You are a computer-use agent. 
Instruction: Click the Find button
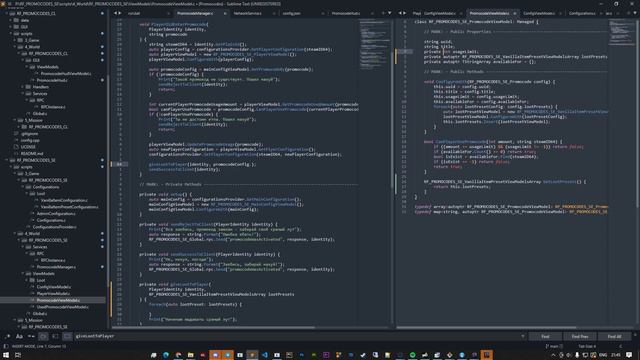tap(545, 336)
